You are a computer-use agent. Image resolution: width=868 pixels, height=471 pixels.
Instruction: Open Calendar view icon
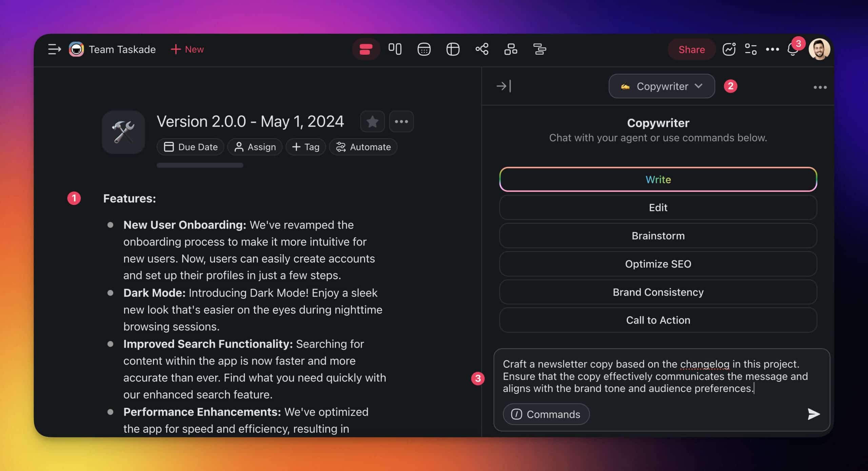coord(424,50)
